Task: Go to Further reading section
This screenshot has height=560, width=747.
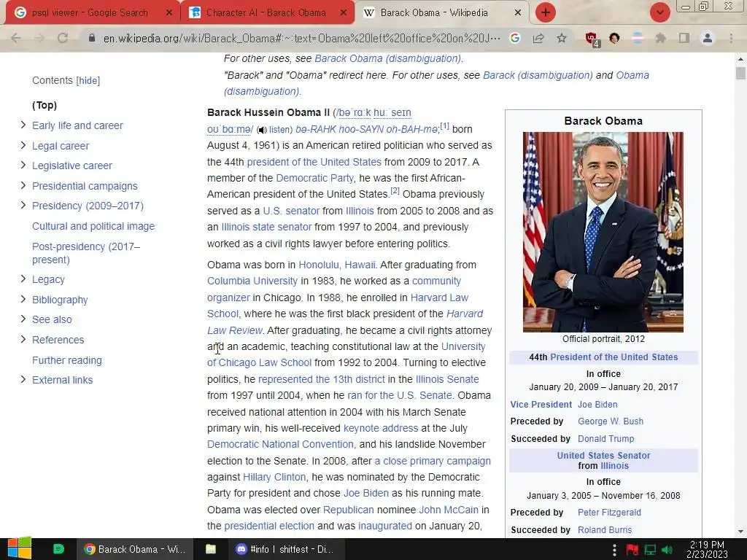Action: [66, 360]
